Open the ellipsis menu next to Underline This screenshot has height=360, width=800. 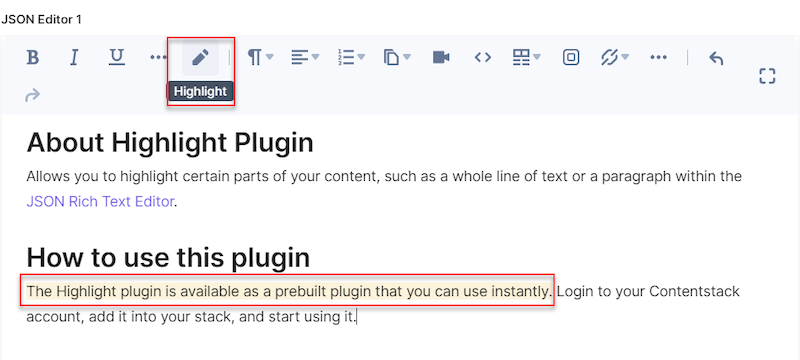[158, 58]
